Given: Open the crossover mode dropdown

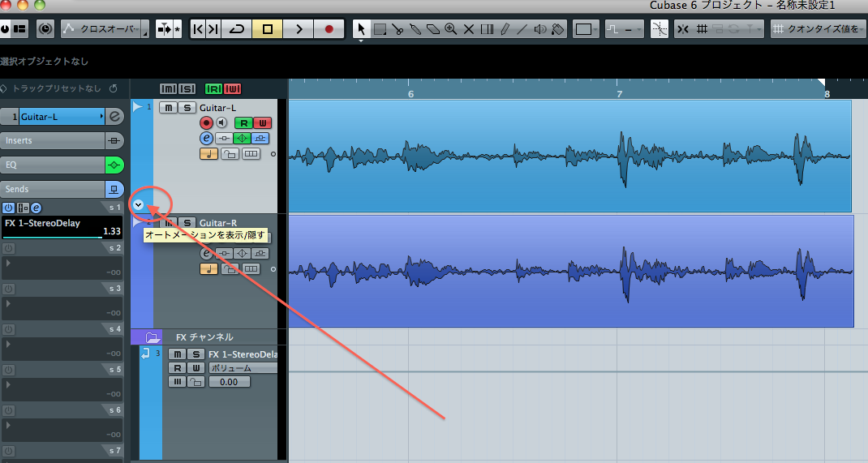Looking at the screenshot, I should click(x=104, y=29).
